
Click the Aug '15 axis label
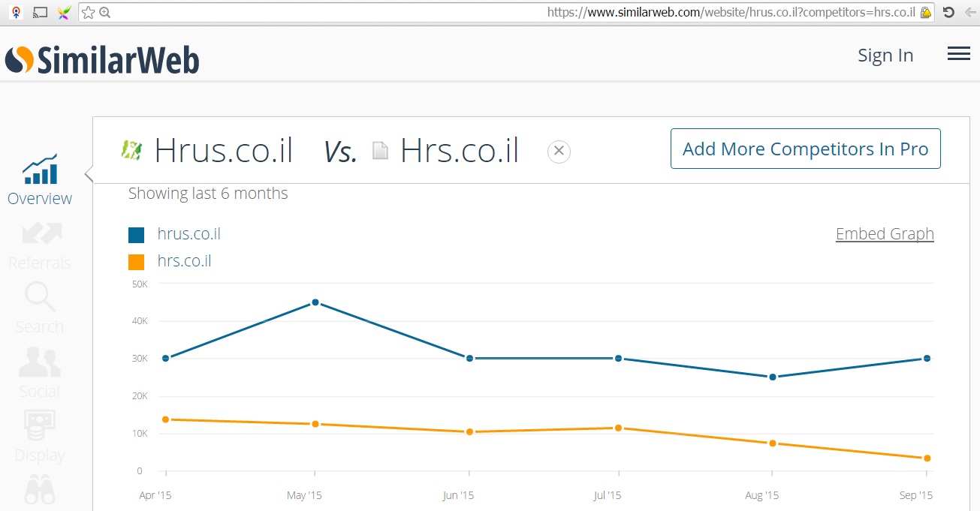click(x=762, y=495)
